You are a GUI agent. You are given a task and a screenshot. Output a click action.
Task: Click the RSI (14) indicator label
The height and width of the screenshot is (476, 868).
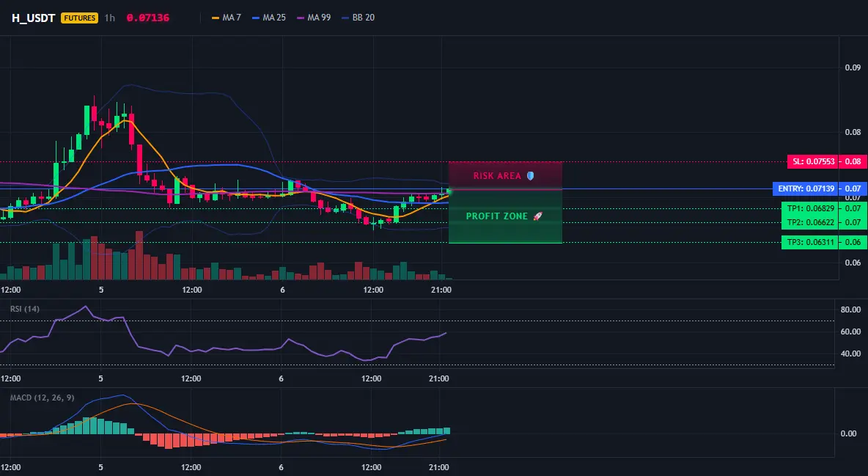click(25, 309)
